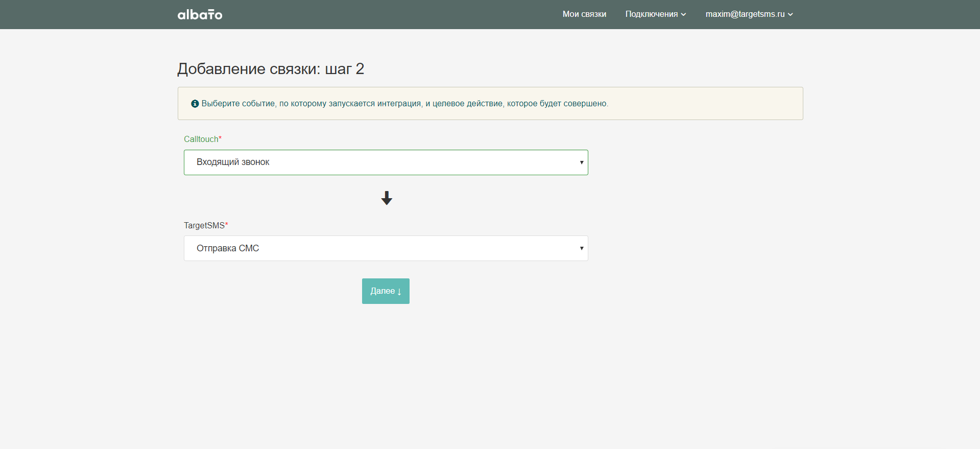Open the TargetSMS action dropdown

386,248
